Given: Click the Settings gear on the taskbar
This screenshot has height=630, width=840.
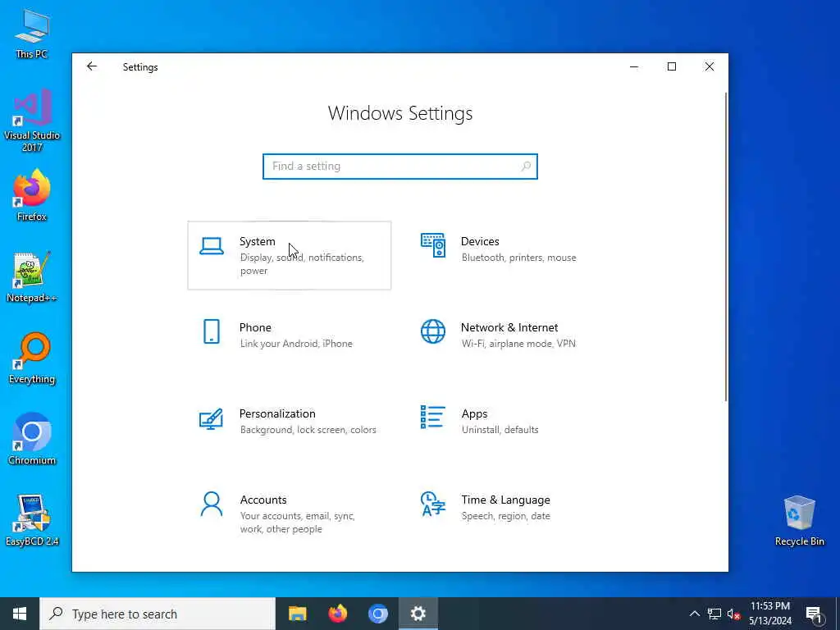Looking at the screenshot, I should pos(418,614).
